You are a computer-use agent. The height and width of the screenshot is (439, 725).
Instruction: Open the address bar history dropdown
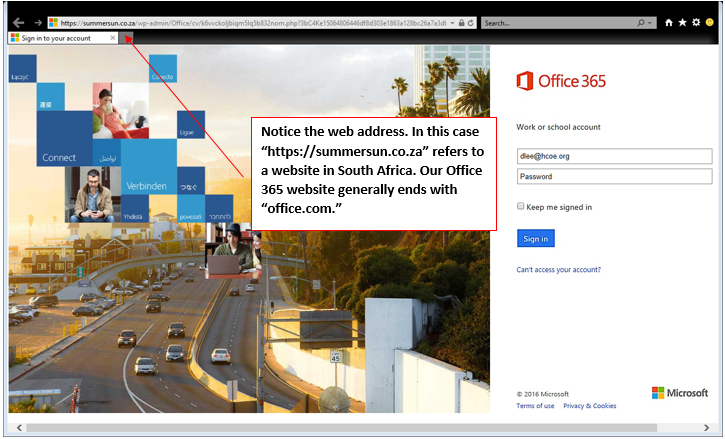[452, 23]
